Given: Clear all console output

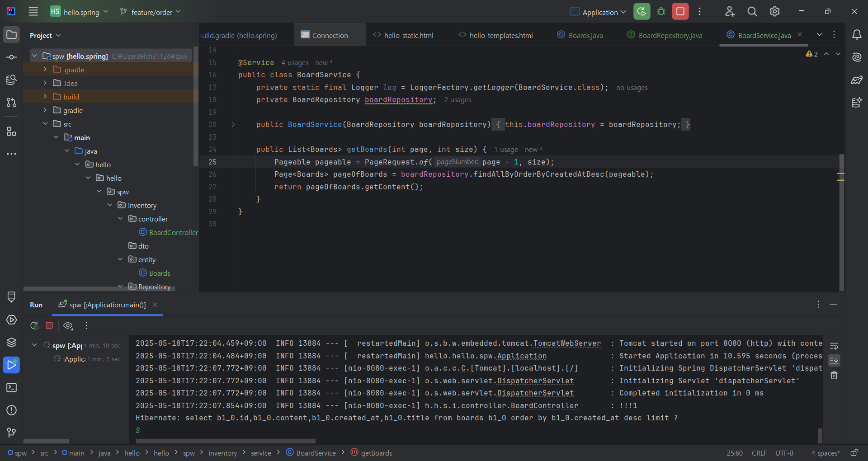Looking at the screenshot, I should [x=834, y=375].
